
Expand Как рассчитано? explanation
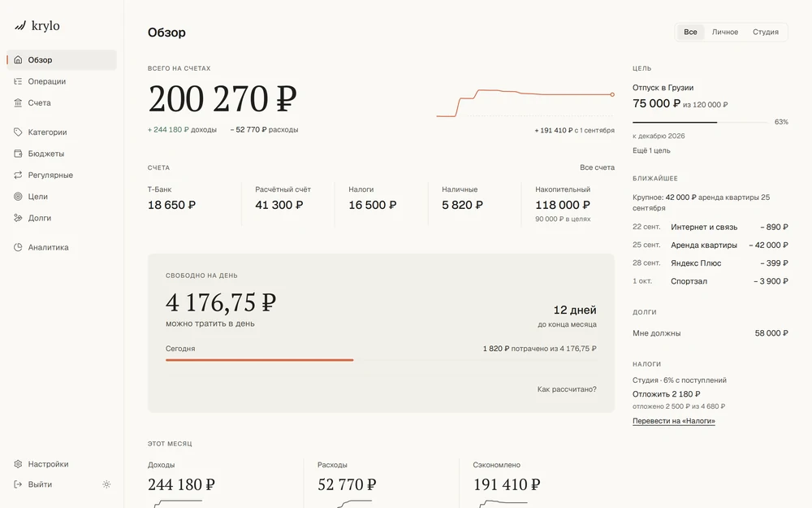pyautogui.click(x=567, y=389)
